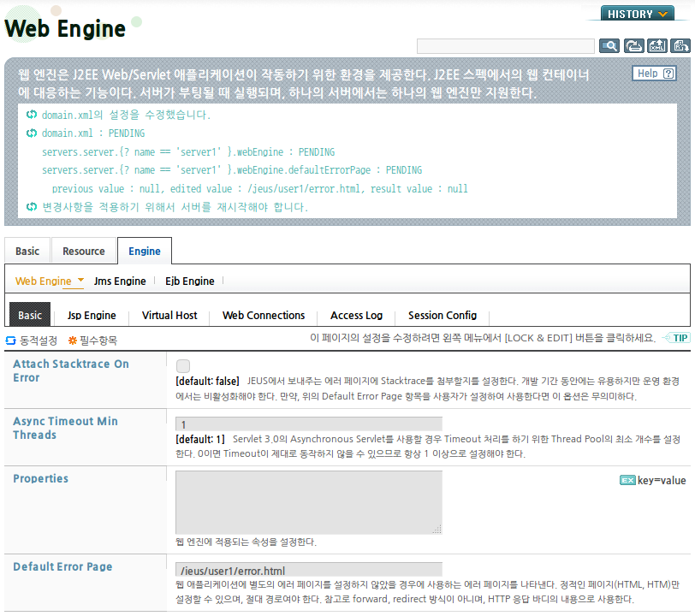The width and height of the screenshot is (695, 616).
Task: Click the 동적설정 blue arrows icon
Action: coord(10,341)
